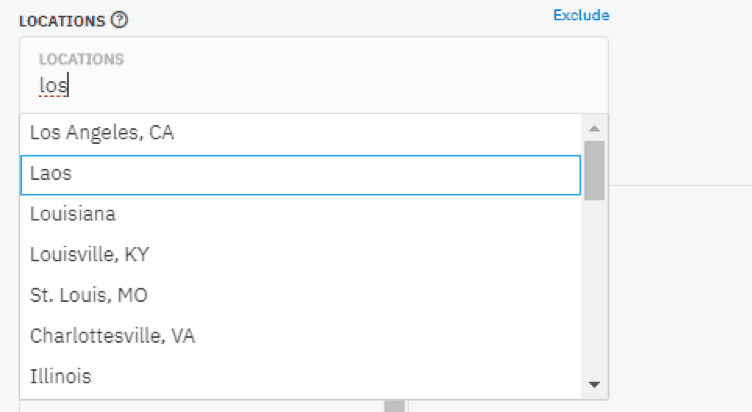Click the thin horizontal divider line beside dropdown
The height and width of the screenshot is (412, 752).
(x=681, y=185)
